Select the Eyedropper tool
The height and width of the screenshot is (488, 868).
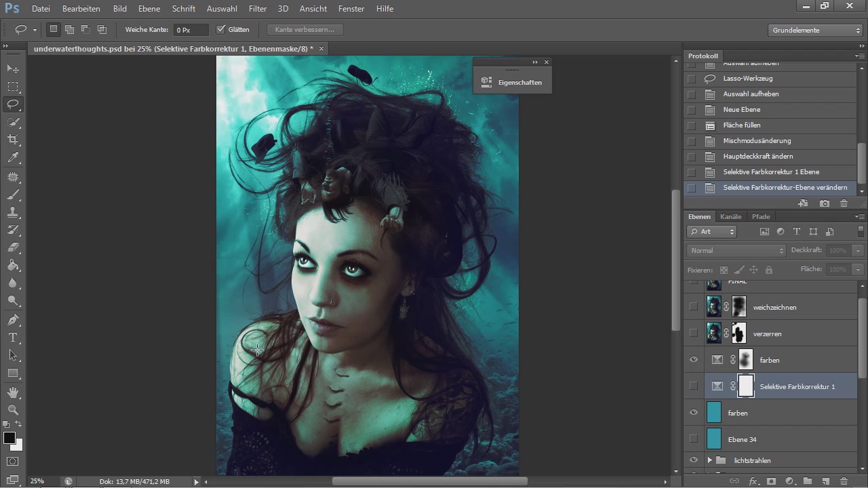pos(13,157)
